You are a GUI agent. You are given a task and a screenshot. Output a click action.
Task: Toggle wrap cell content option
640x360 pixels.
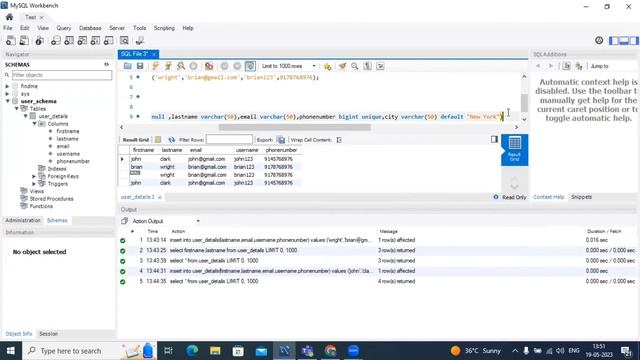[x=339, y=140]
